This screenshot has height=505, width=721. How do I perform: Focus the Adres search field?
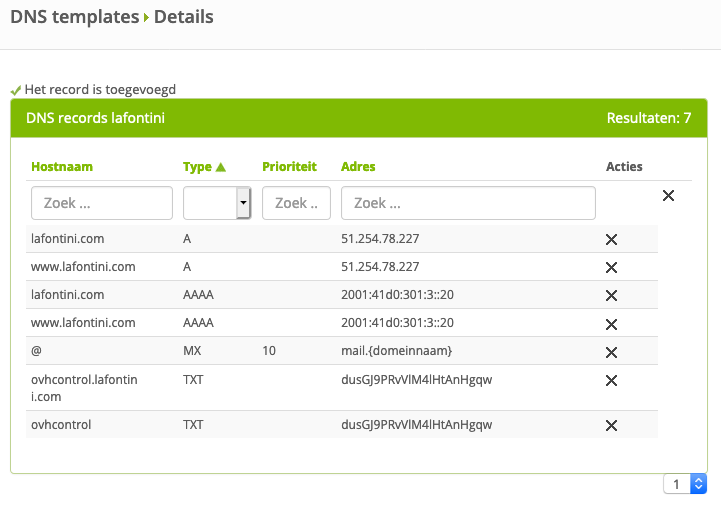[x=468, y=203]
